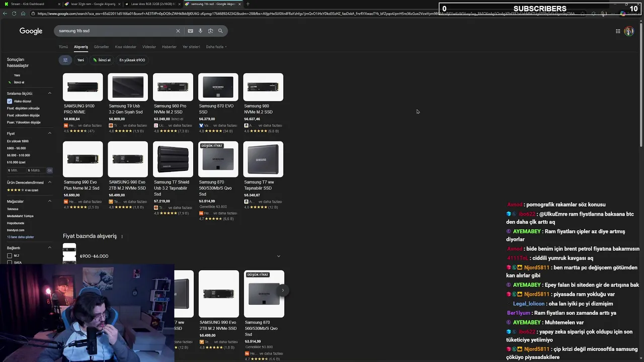This screenshot has width=644, height=362.
Task: Open search by image camera icon
Action: pos(210,31)
